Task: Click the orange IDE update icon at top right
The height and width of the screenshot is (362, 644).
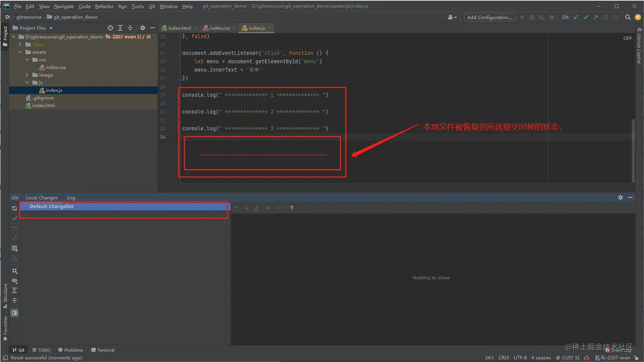Action: click(x=638, y=17)
